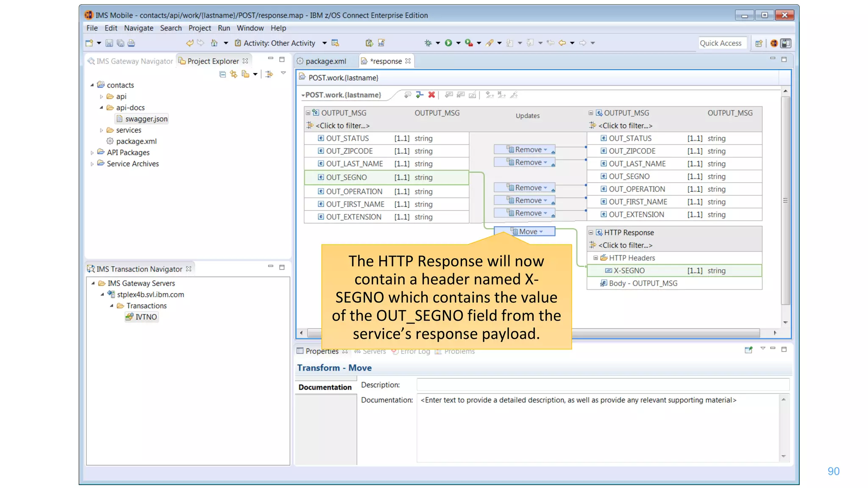This screenshot has height=488, width=868.
Task: Click Collapse All in Project Explorer
Action: pos(223,74)
